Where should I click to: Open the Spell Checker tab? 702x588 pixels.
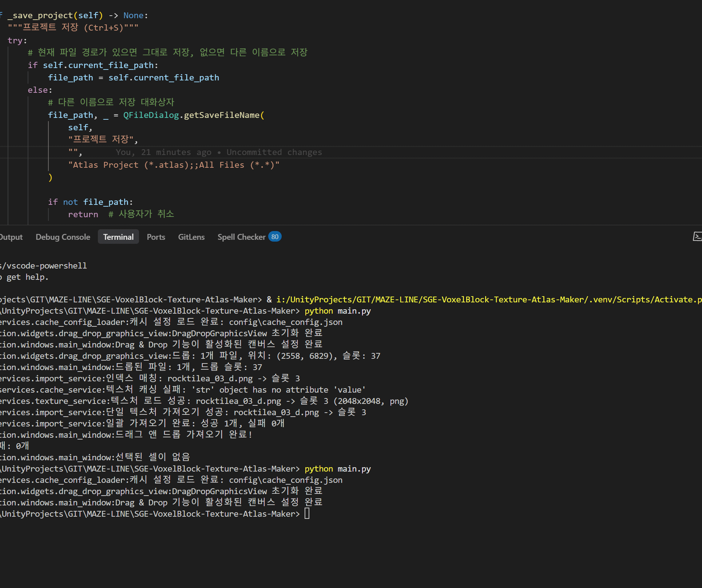coord(241,237)
